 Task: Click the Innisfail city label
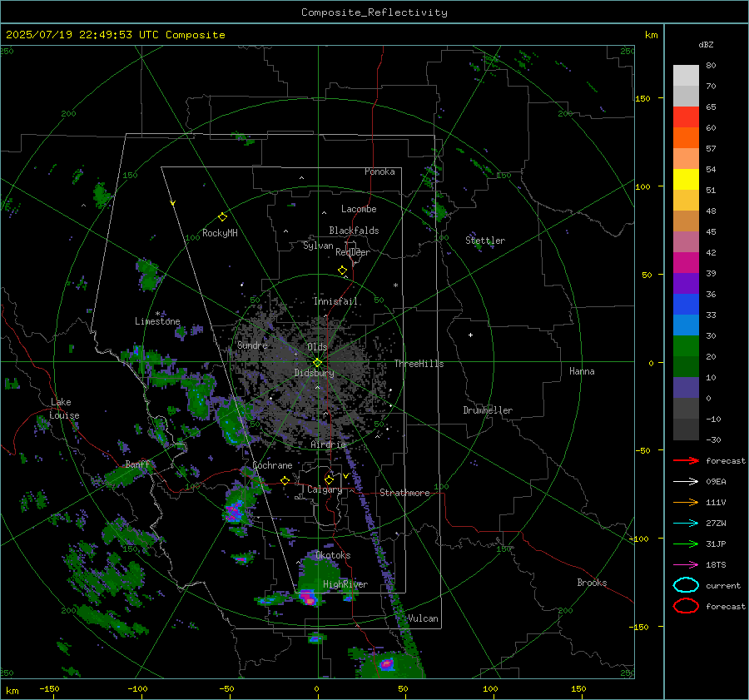click(x=335, y=301)
